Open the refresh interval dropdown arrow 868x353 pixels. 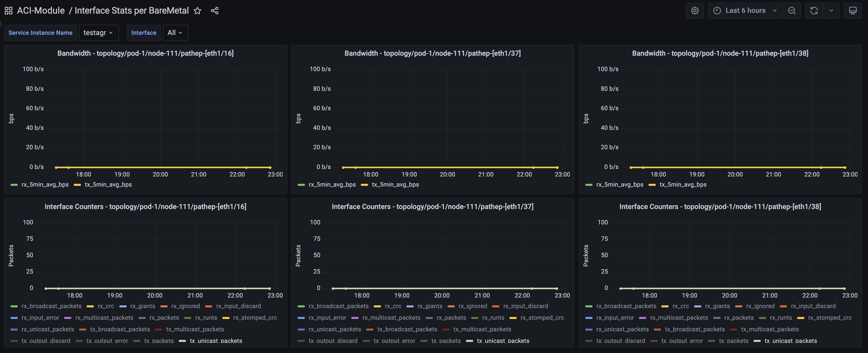coord(831,11)
